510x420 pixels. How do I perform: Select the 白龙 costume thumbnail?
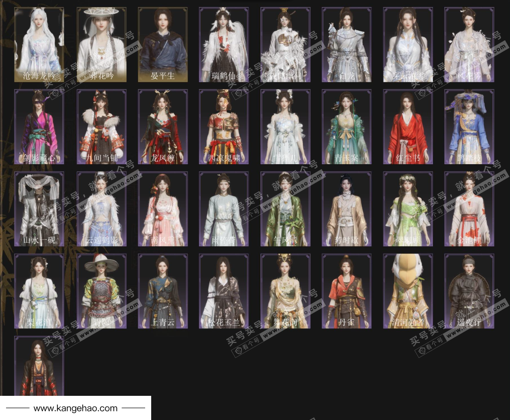[x=347, y=44]
